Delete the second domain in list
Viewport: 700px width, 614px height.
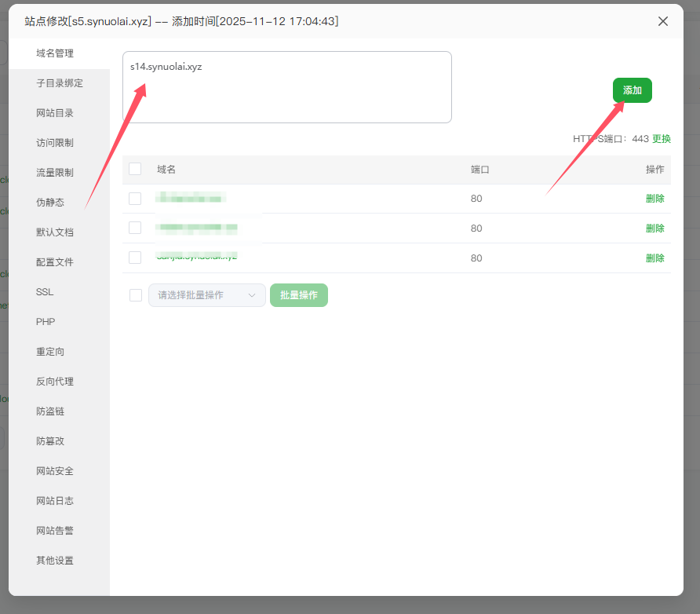pos(654,228)
